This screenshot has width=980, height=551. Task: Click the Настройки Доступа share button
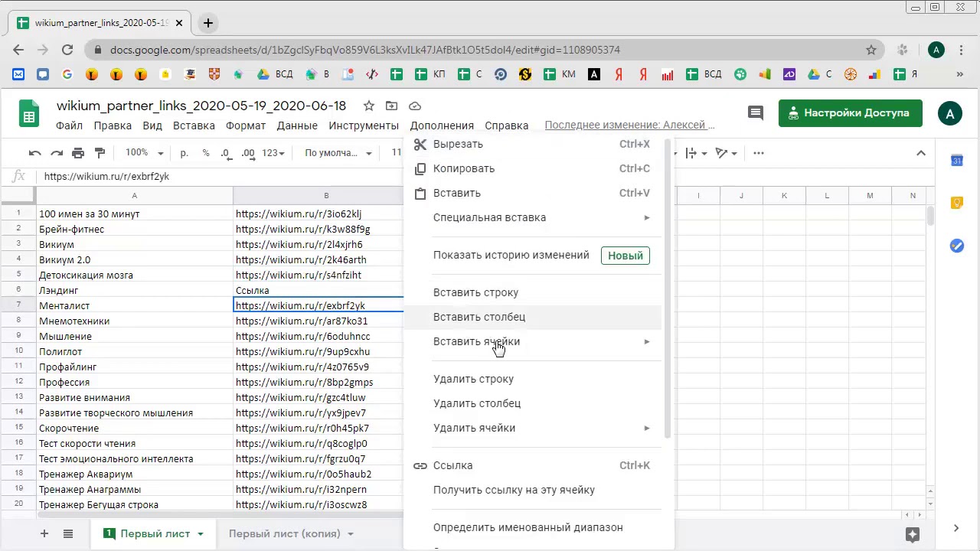(851, 113)
